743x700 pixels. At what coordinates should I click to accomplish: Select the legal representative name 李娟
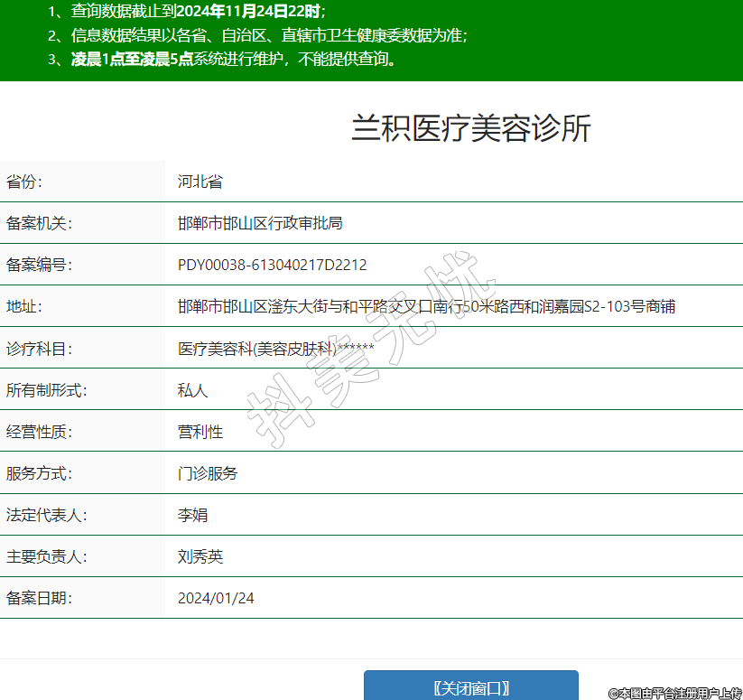tap(192, 515)
